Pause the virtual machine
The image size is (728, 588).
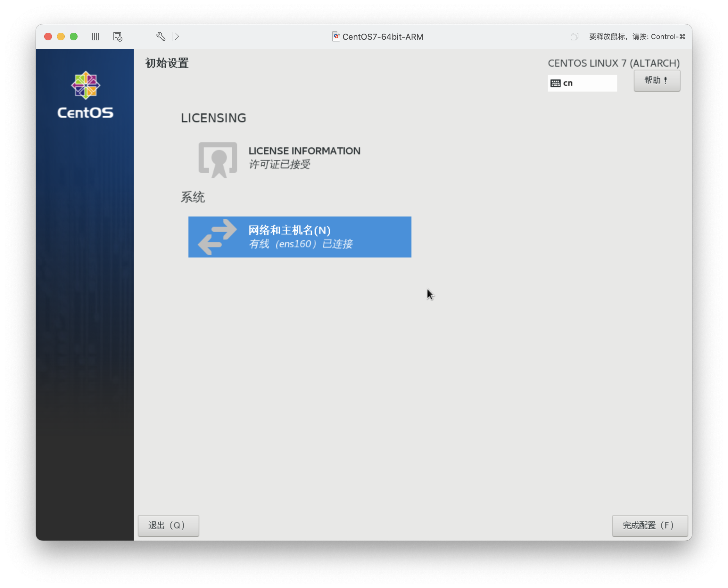[x=95, y=37]
